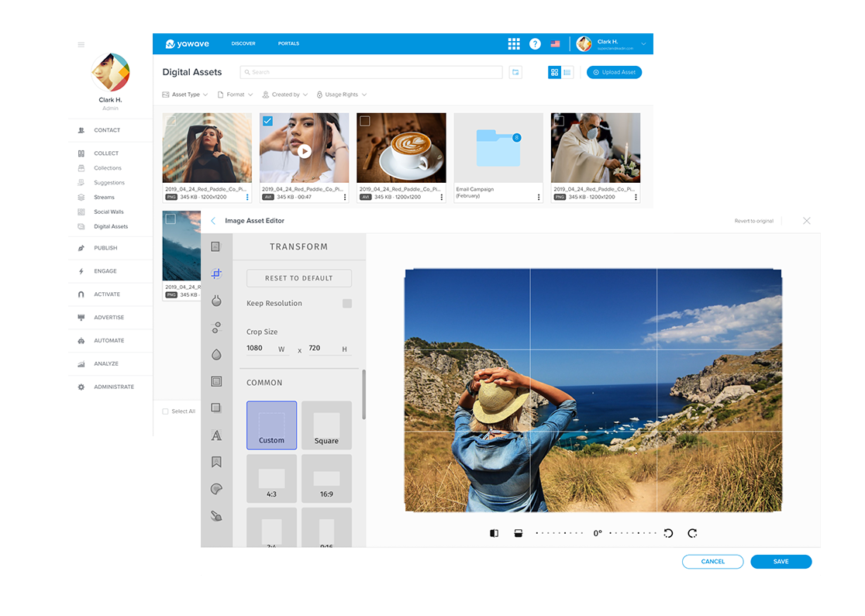Click Revert to original link
Viewport: 865px width, 616px height.
point(753,221)
